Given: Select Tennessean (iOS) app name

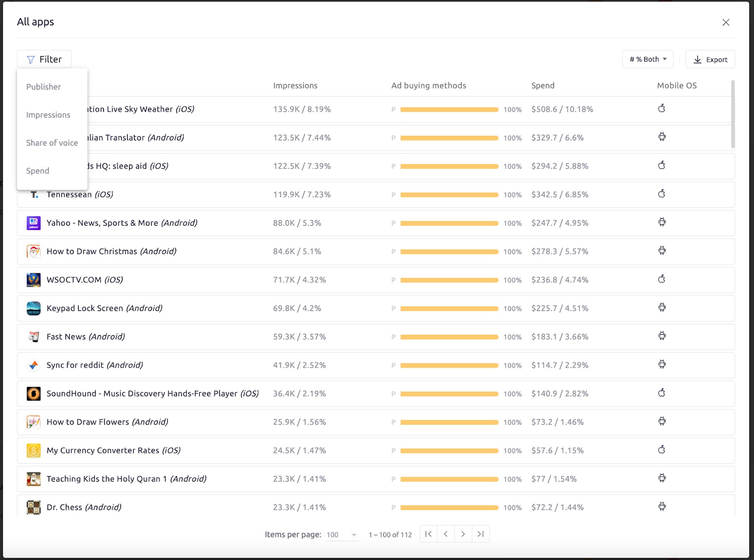Looking at the screenshot, I should (x=80, y=195).
